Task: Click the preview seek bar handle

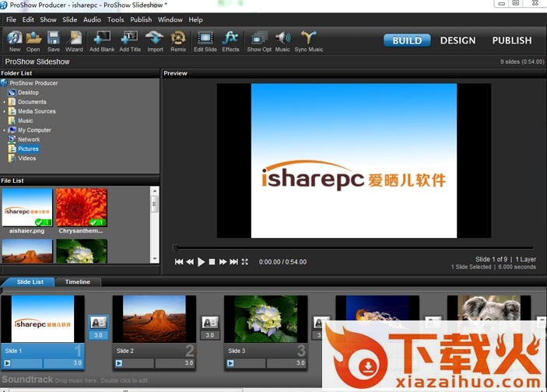Action: [175, 248]
